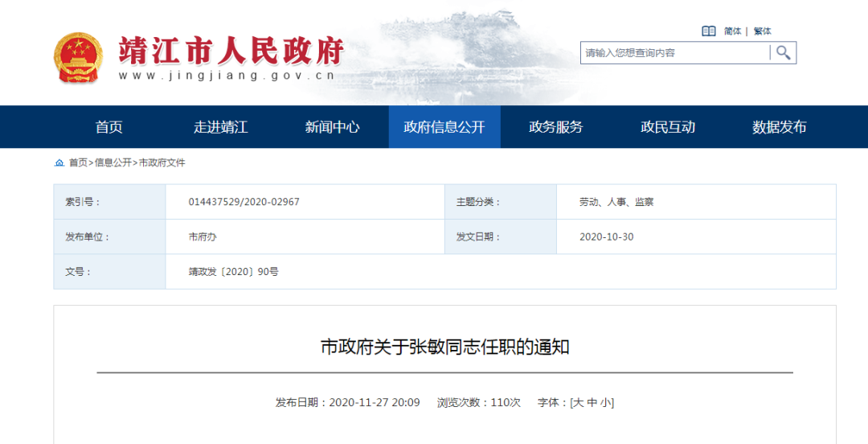
Task: Open the 新闻中心 navigation tab
Action: coord(332,127)
